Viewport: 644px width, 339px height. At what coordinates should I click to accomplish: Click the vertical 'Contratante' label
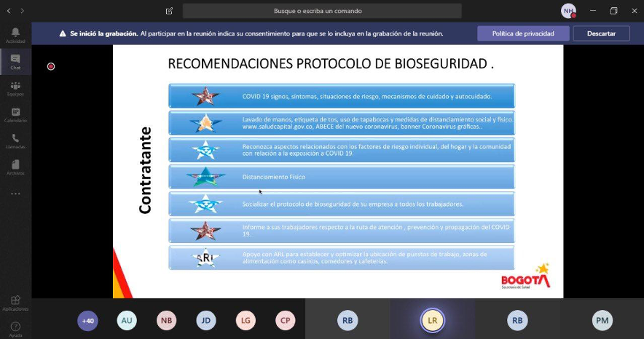point(146,170)
